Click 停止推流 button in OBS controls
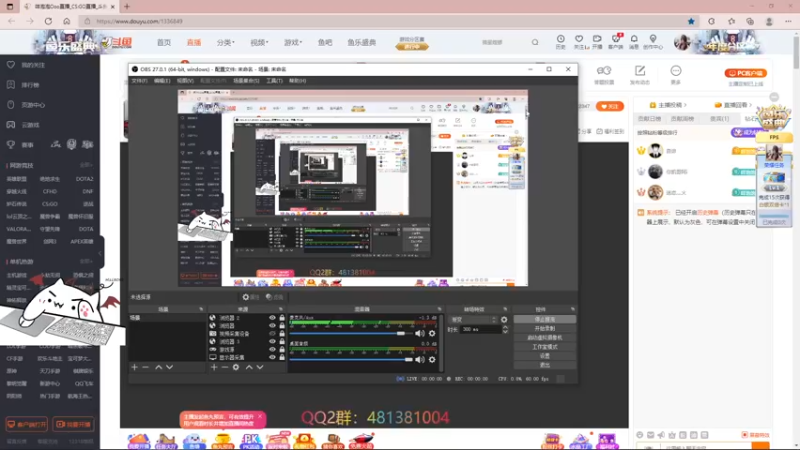 (544, 319)
